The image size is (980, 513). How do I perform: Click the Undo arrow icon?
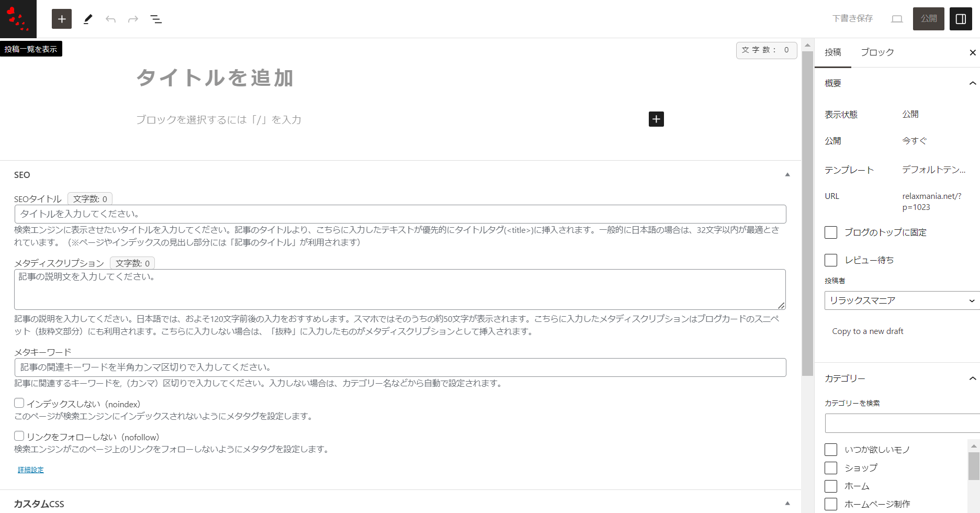pos(110,19)
